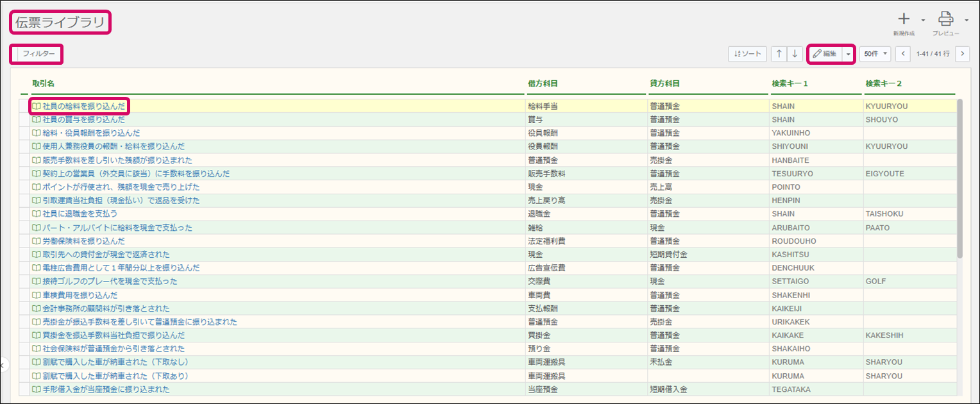Click the 新規作成 plus icon
The image size is (980, 404).
(x=903, y=19)
